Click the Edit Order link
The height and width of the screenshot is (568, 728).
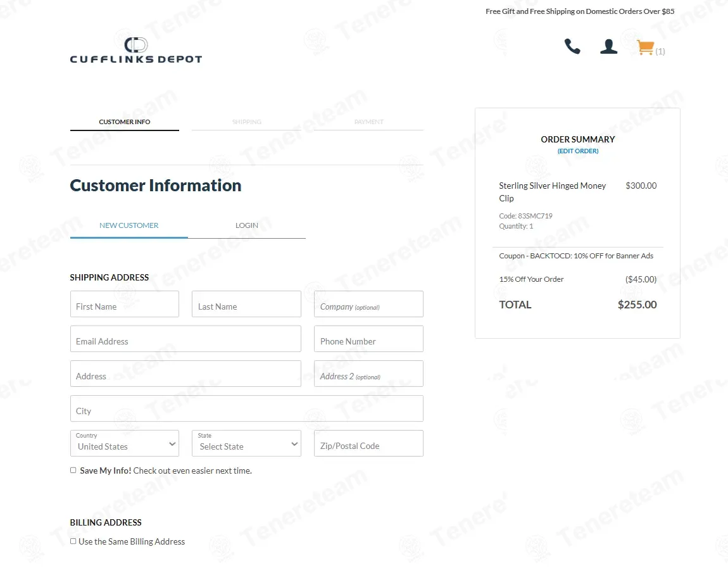pyautogui.click(x=577, y=151)
